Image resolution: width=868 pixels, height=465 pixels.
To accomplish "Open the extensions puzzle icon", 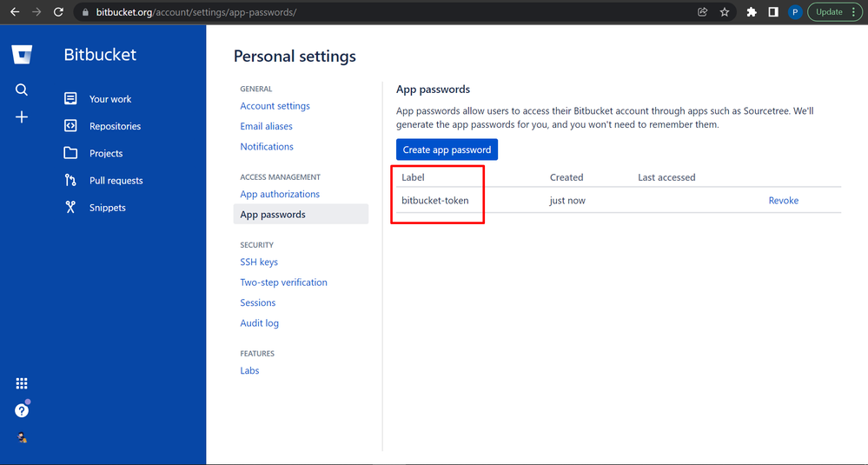I will (752, 12).
